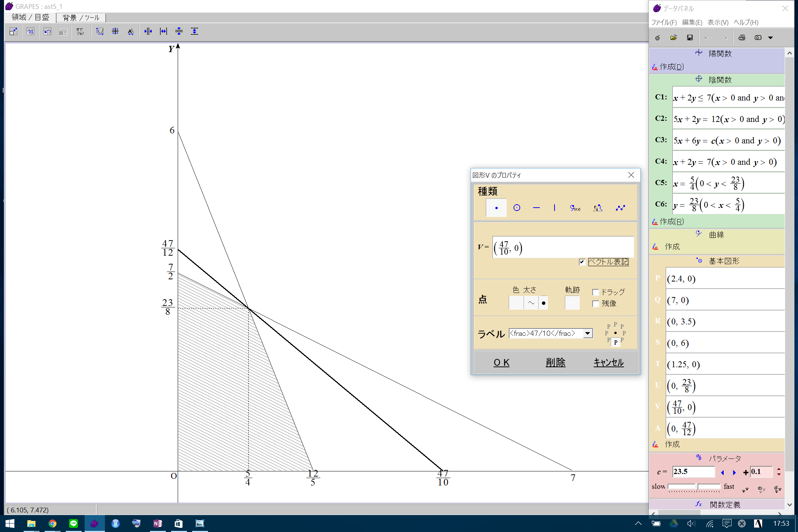Open the line thickness dropdown for the point
This screenshot has height=532, width=798.
tap(531, 303)
